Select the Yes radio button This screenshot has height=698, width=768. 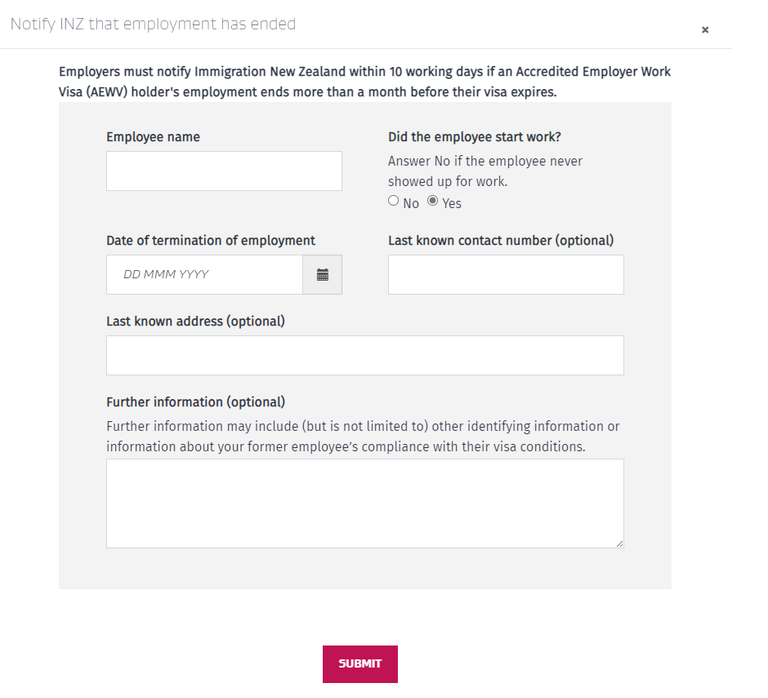click(x=432, y=201)
